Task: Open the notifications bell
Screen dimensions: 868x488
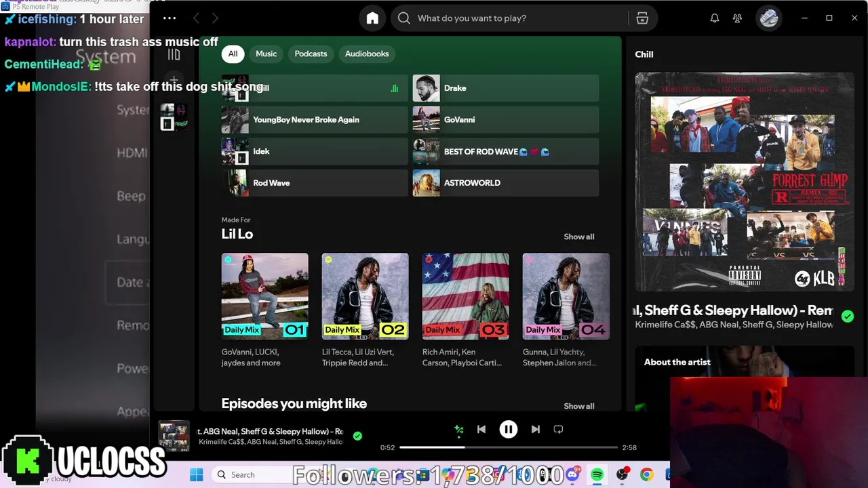Action: (x=714, y=18)
